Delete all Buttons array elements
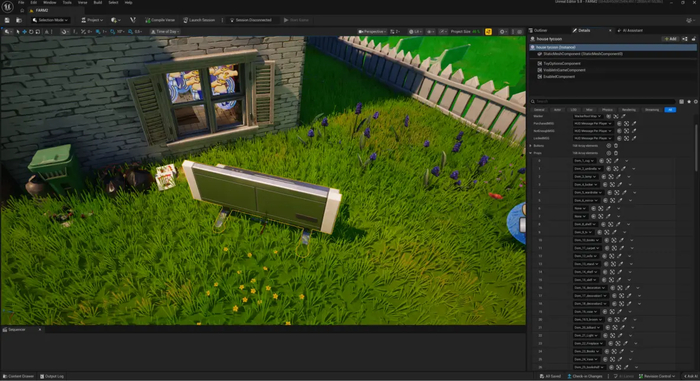 (x=616, y=146)
